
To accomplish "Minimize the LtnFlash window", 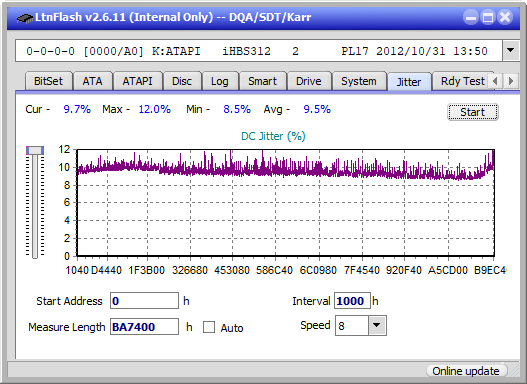I will point(471,17).
